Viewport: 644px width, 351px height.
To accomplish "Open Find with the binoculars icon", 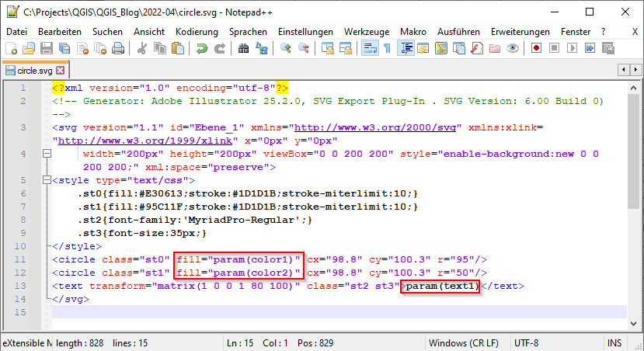I will coord(243,48).
